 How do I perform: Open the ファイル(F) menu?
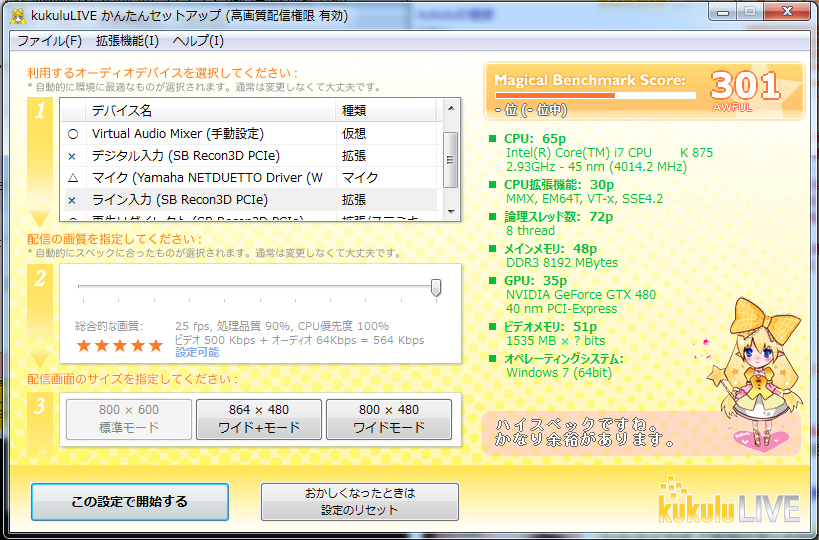click(x=50, y=41)
